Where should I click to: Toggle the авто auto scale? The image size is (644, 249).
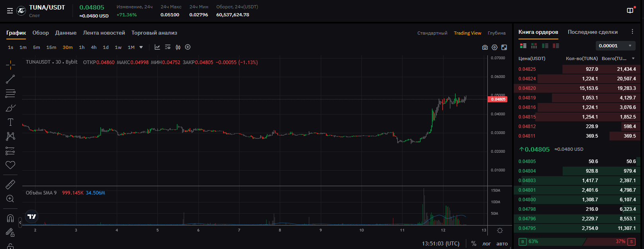(x=502, y=243)
